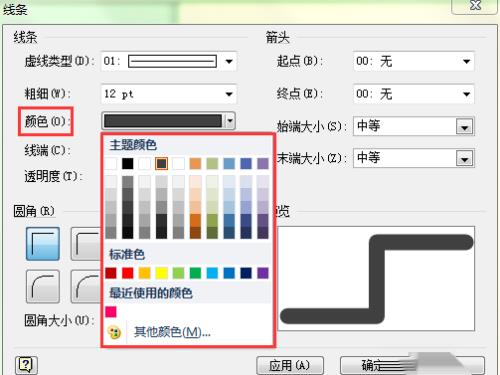Click the 标准色 heading

pyautogui.click(x=127, y=255)
